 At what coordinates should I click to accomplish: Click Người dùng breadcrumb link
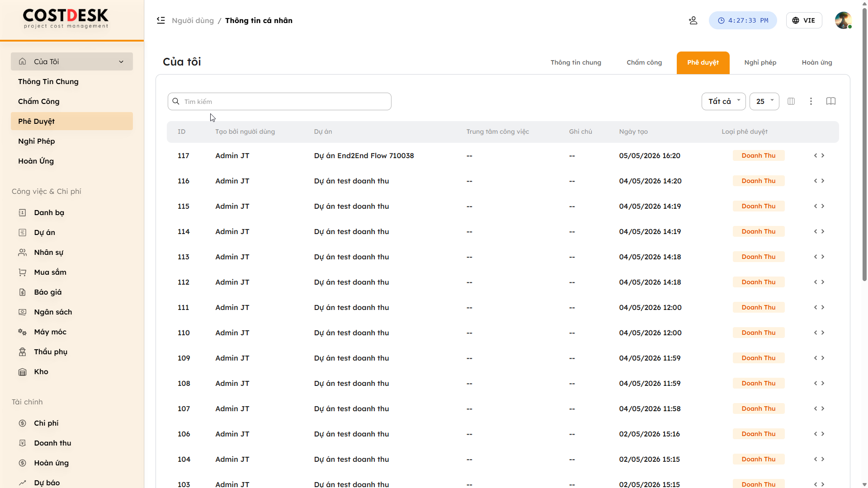(x=193, y=20)
